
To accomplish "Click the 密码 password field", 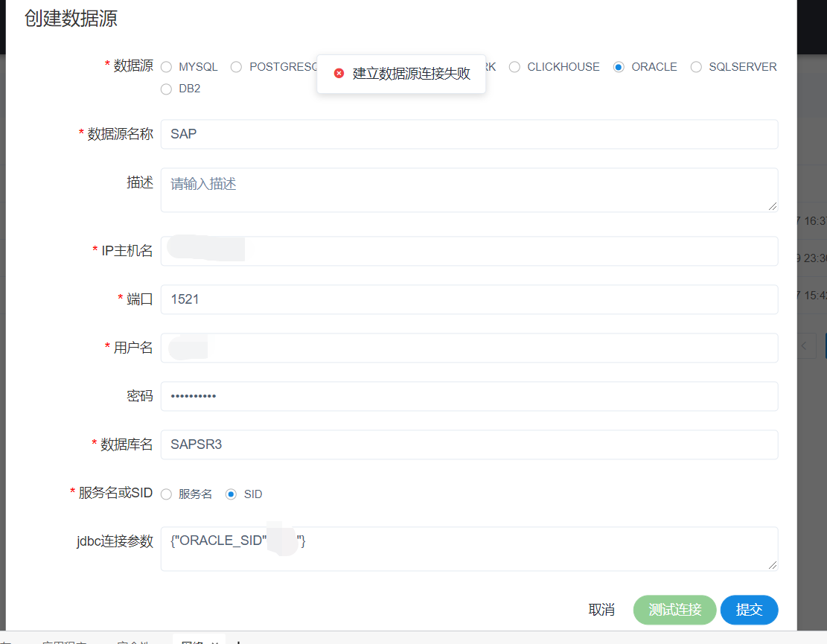I will [x=469, y=396].
